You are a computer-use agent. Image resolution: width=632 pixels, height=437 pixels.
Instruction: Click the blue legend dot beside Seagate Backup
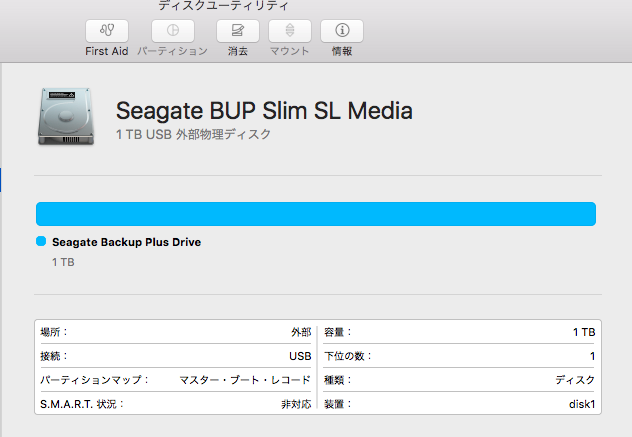coord(41,242)
